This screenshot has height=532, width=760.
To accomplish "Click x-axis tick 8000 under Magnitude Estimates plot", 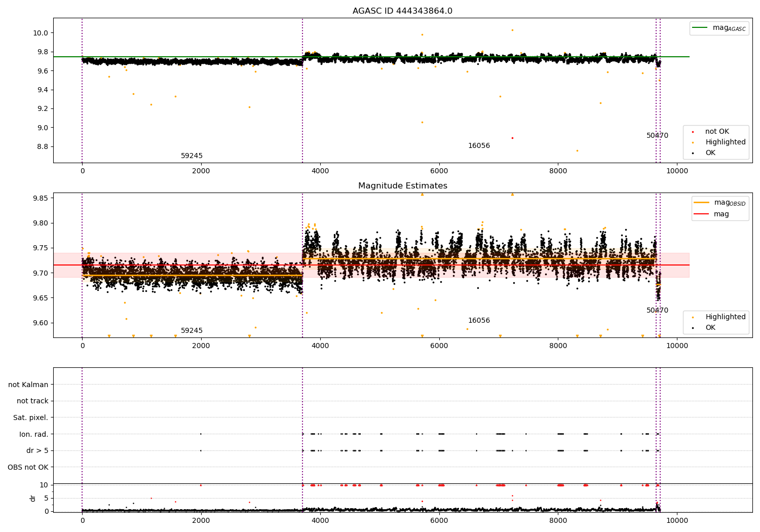I will (558, 346).
